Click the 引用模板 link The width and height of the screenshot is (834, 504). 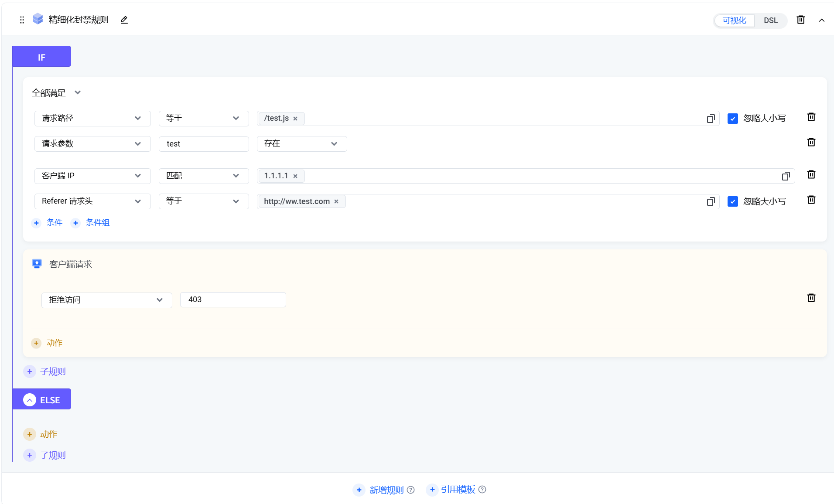(458, 490)
